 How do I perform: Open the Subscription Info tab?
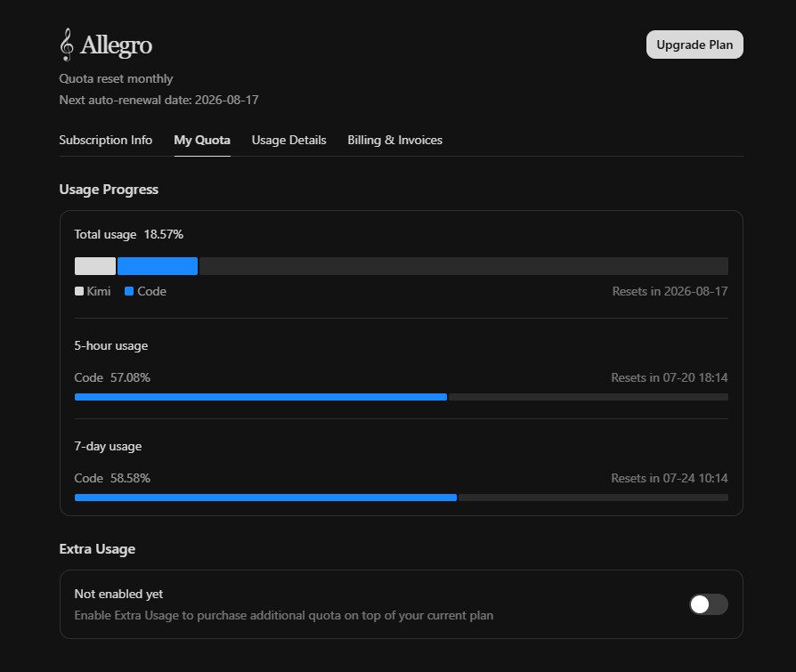click(x=106, y=140)
